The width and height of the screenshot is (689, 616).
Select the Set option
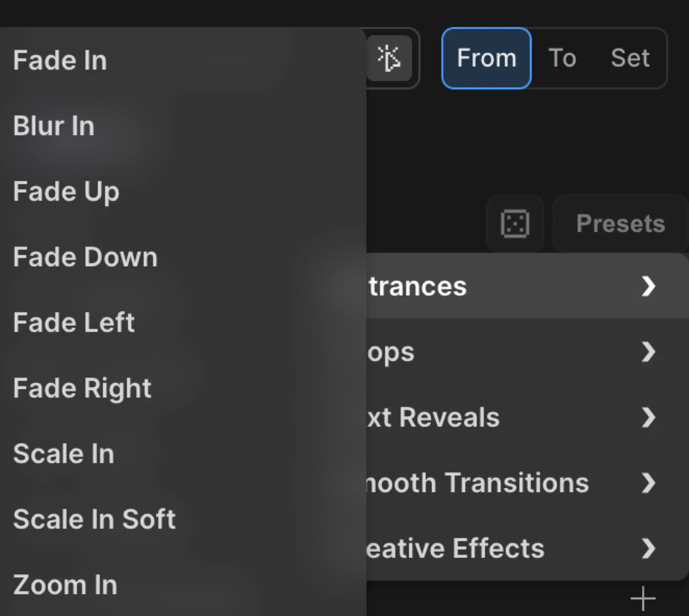coord(630,57)
